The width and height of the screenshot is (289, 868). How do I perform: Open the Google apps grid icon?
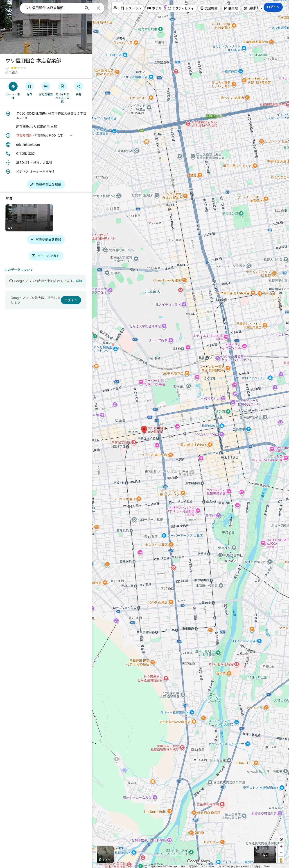[x=256, y=7]
